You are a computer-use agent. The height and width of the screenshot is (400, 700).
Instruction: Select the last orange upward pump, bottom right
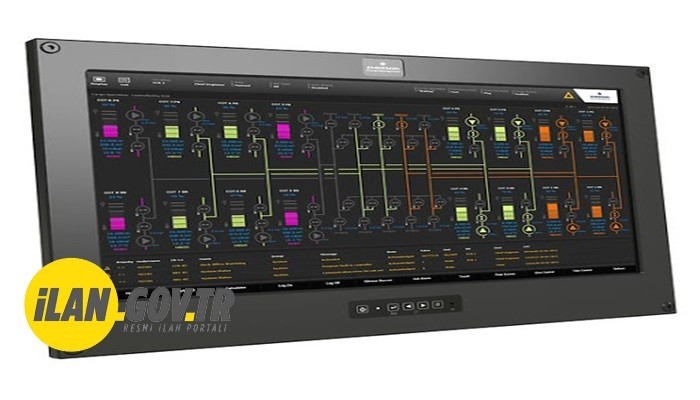(x=617, y=227)
